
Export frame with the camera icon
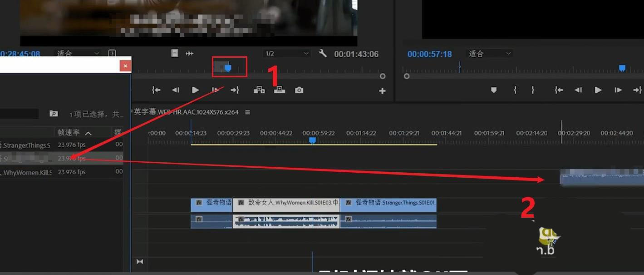(x=299, y=90)
